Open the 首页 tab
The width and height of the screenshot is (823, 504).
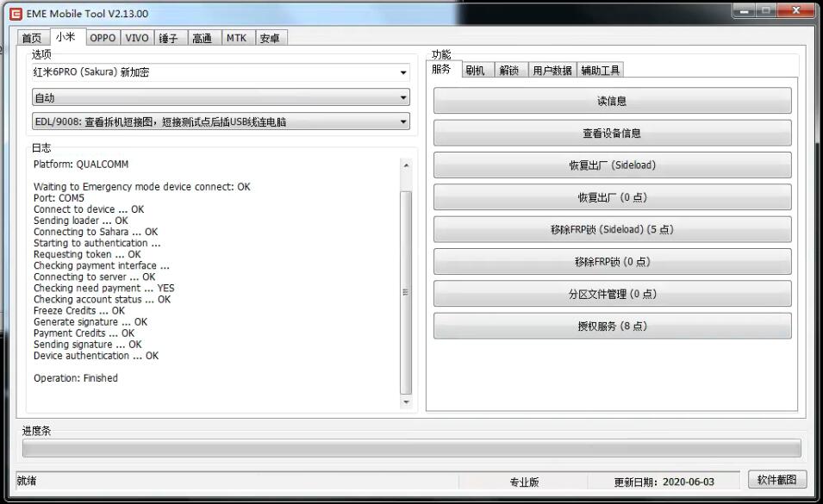click(x=32, y=38)
